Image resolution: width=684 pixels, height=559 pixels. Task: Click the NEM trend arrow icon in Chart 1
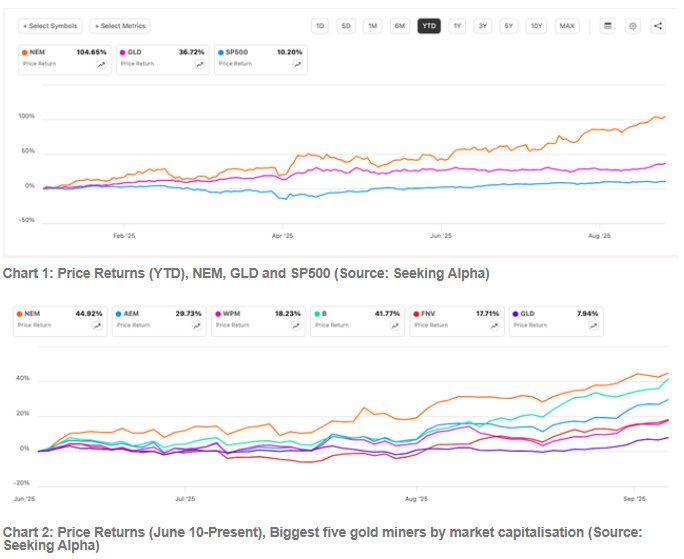(x=101, y=64)
